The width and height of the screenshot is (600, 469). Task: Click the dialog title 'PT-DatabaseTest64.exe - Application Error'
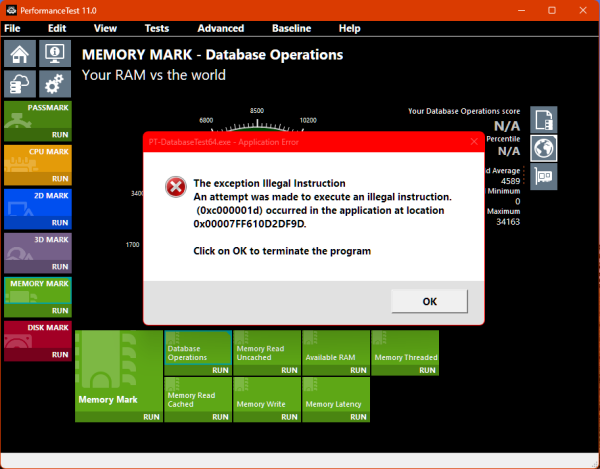pyautogui.click(x=223, y=142)
